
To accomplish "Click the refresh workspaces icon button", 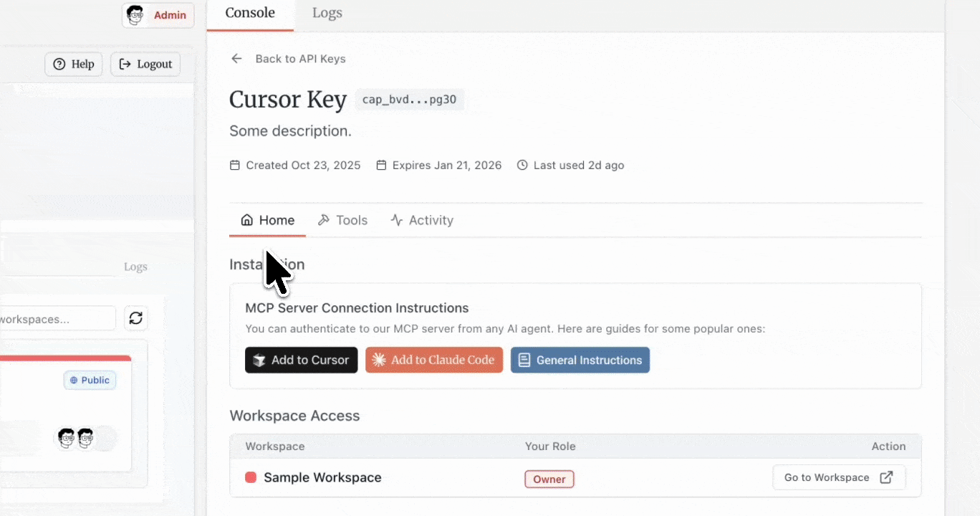I will pos(136,318).
